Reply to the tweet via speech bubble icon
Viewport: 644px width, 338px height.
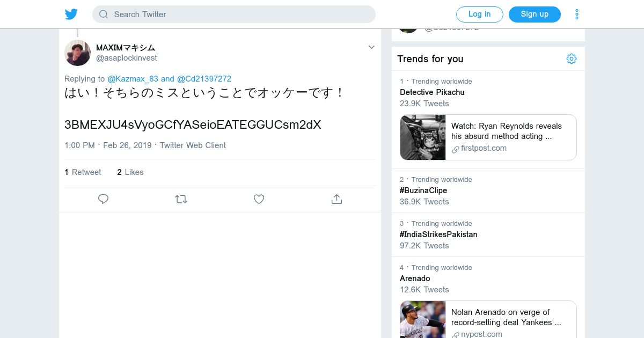pos(104,199)
